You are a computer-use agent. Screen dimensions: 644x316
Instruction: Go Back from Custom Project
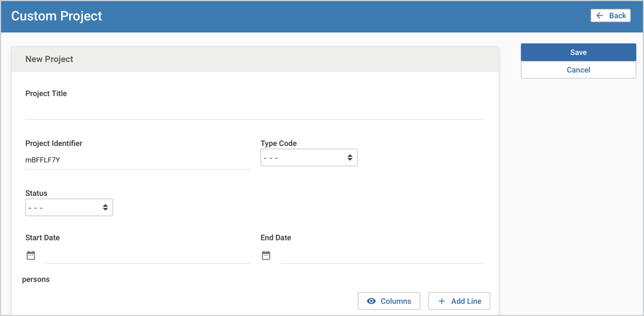611,15
